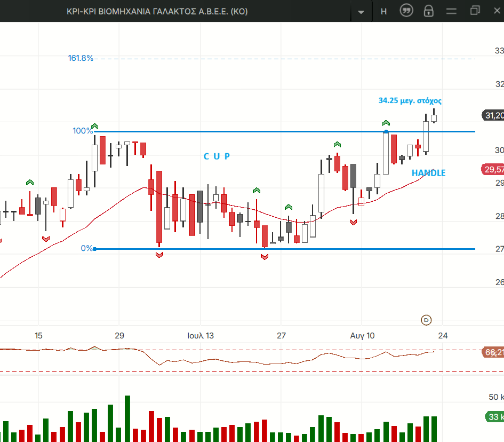Image resolution: width=504 pixels, height=442 pixels.
Task: Click the restore window icon
Action: coord(475,11)
